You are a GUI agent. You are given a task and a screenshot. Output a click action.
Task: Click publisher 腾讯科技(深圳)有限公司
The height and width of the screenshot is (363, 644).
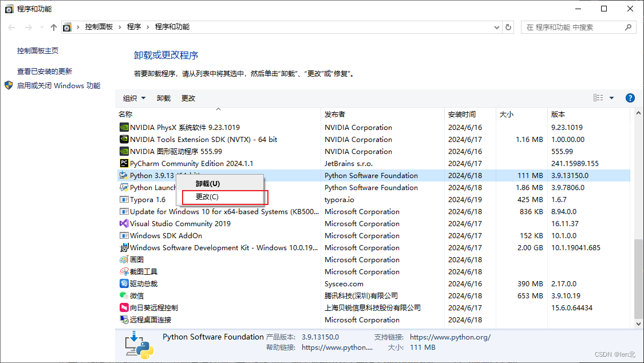[x=361, y=295]
